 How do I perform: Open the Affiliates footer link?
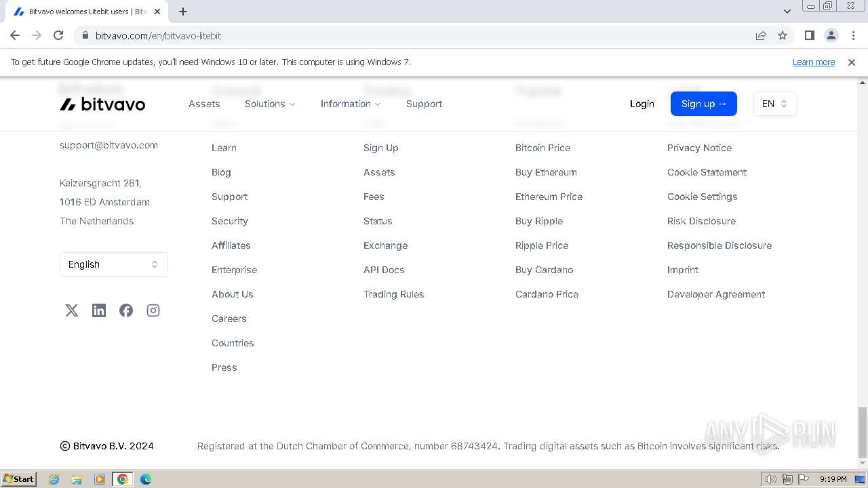[231, 245]
